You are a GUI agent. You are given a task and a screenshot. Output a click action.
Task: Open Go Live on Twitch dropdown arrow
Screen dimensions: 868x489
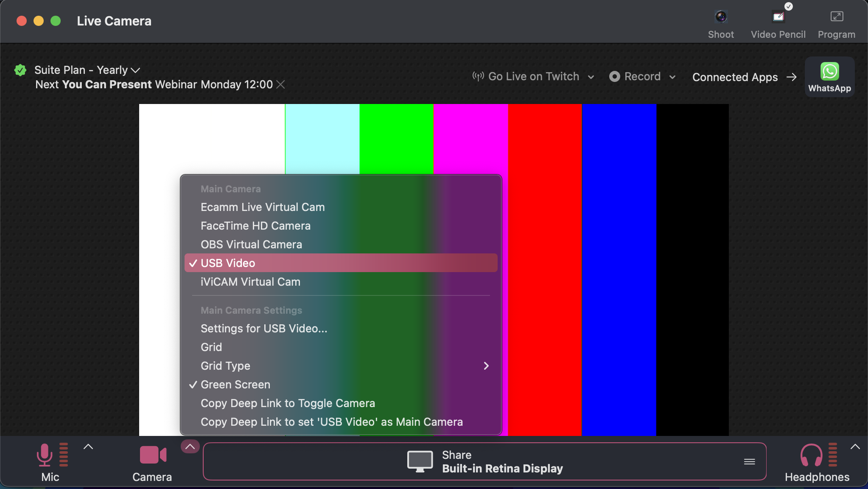591,77
